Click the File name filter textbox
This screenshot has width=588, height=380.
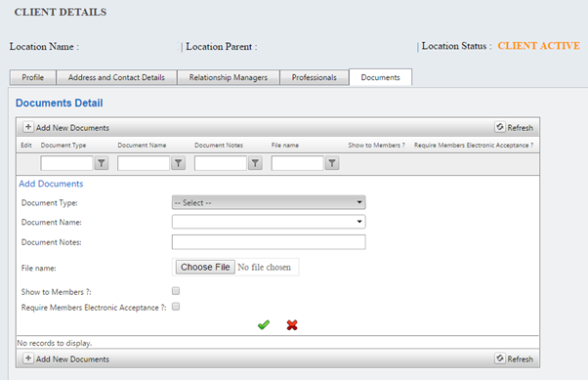[x=297, y=163]
